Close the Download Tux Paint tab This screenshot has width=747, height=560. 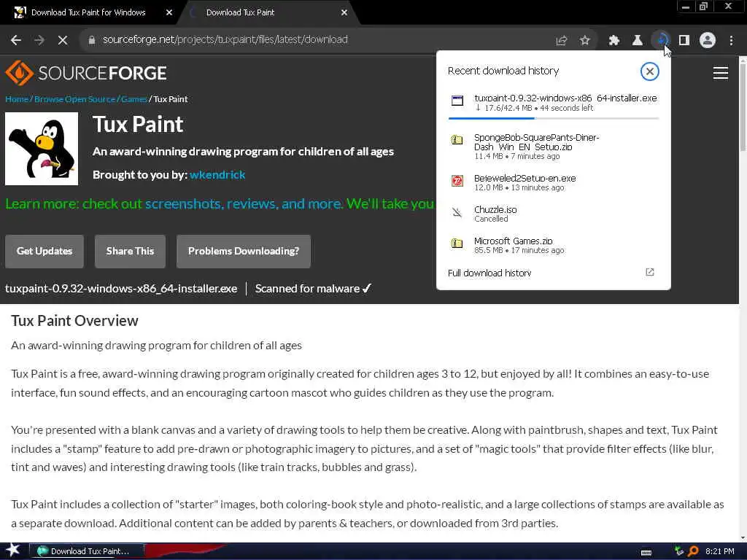point(344,13)
